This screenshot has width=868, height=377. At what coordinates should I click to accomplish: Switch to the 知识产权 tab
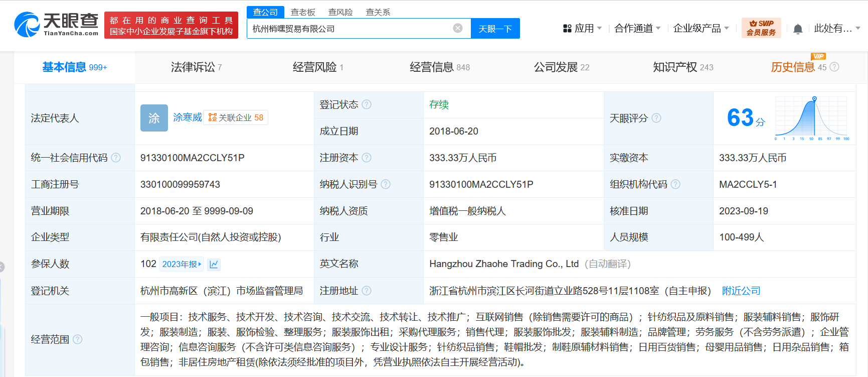[682, 67]
